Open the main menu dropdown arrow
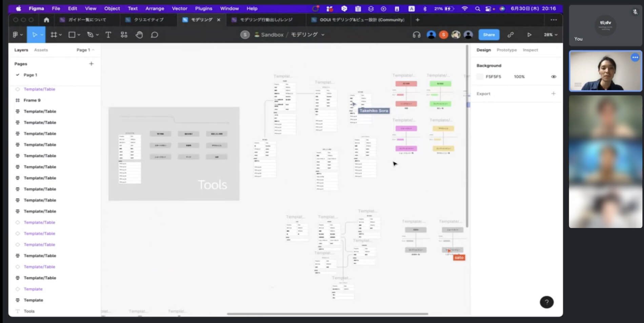The image size is (644, 323). (x=21, y=35)
